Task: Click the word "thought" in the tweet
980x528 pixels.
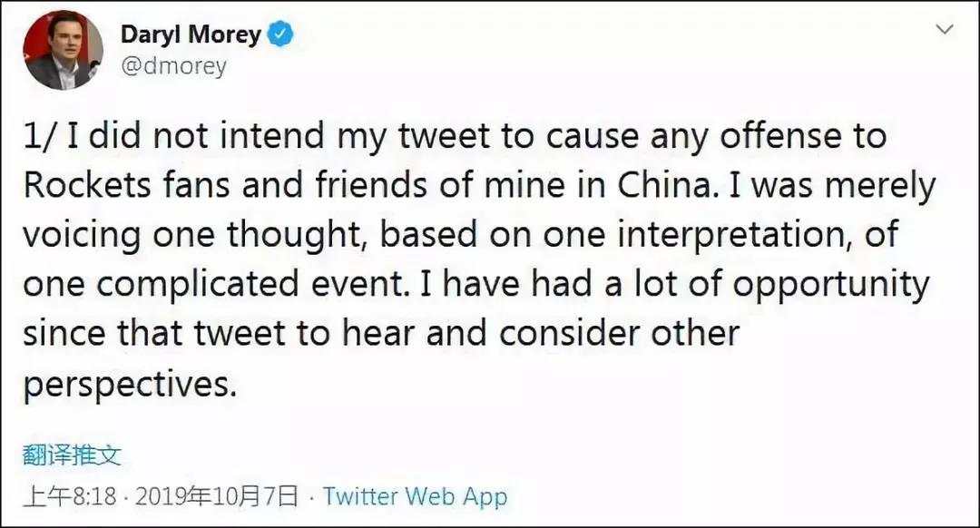Action: click(x=297, y=236)
